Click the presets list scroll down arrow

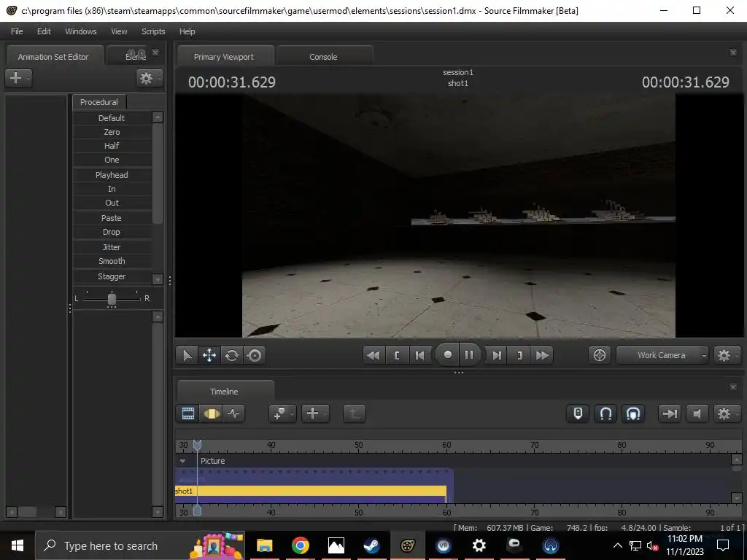coord(158,279)
